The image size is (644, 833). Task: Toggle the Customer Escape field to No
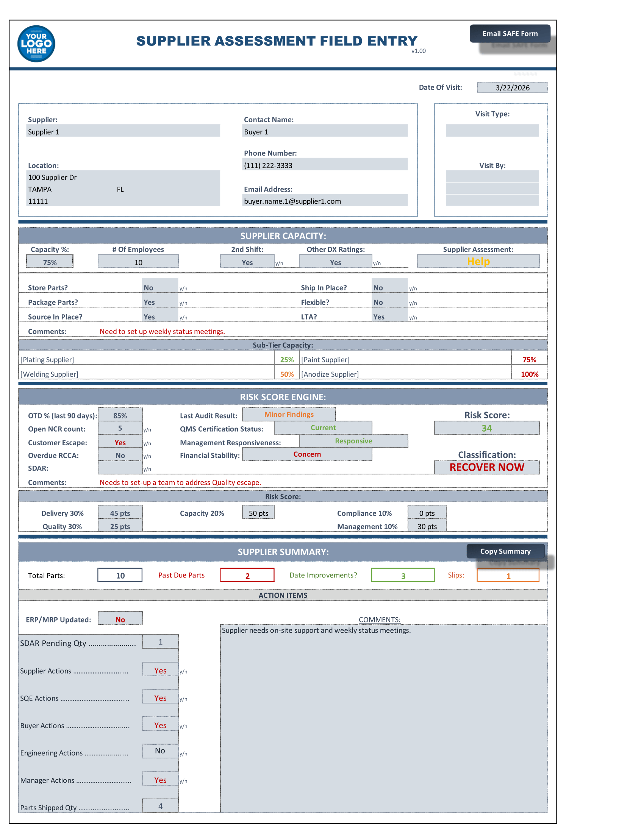point(120,441)
